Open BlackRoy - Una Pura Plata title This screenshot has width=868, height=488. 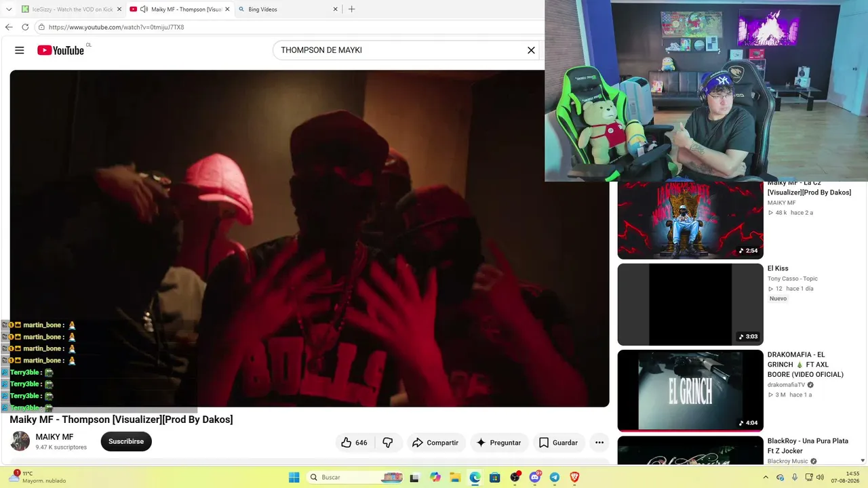(808, 446)
